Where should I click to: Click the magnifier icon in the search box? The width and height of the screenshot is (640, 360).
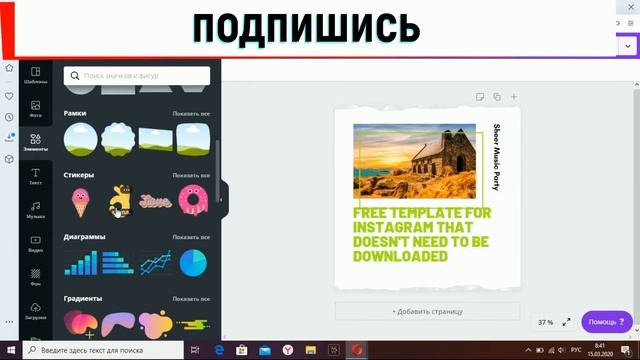coord(75,76)
